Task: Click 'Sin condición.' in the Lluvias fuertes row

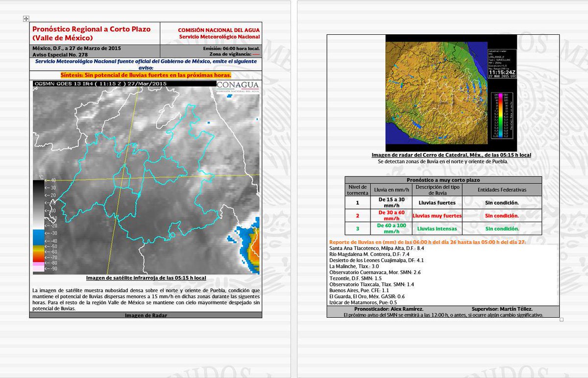Action: 502,202
